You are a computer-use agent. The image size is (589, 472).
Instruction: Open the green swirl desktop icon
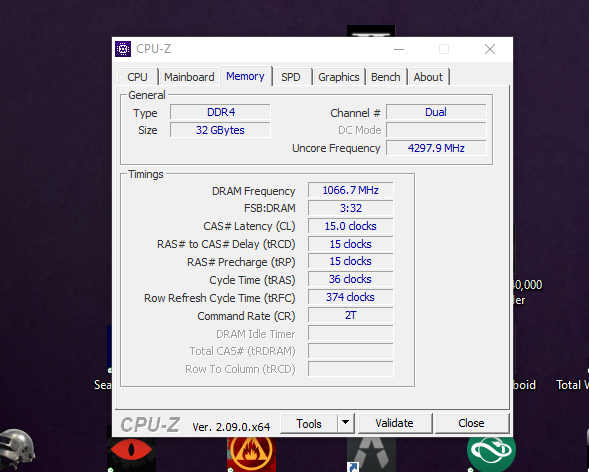click(x=491, y=454)
